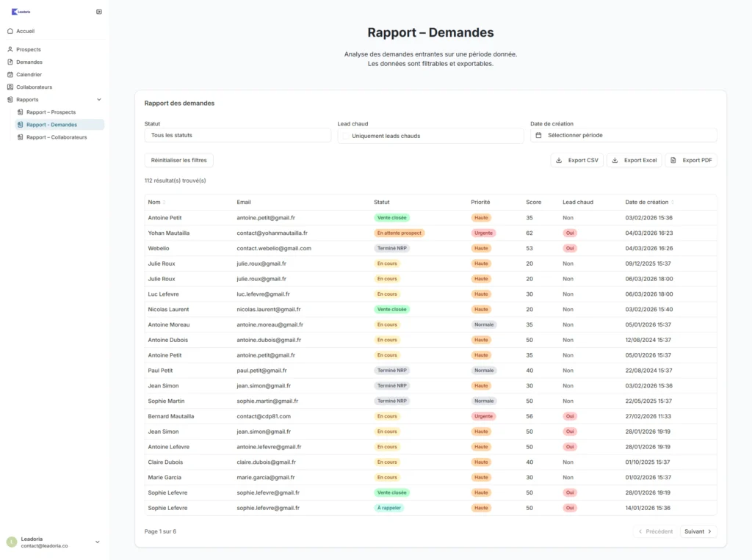This screenshot has height=560, width=752.
Task: Enable the Uniquement leads chauds checkbox
Action: (346, 136)
